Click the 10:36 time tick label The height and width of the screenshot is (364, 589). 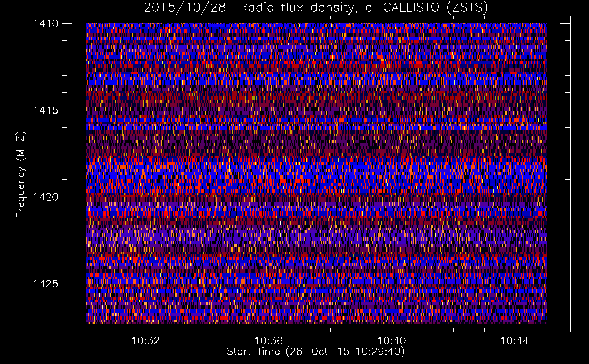[x=269, y=341]
